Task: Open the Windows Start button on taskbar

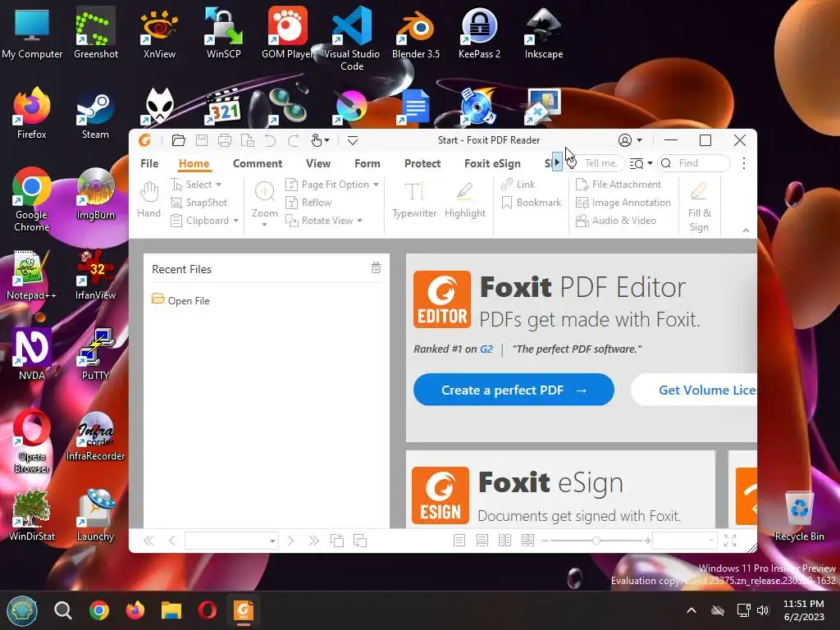Action: (22, 610)
